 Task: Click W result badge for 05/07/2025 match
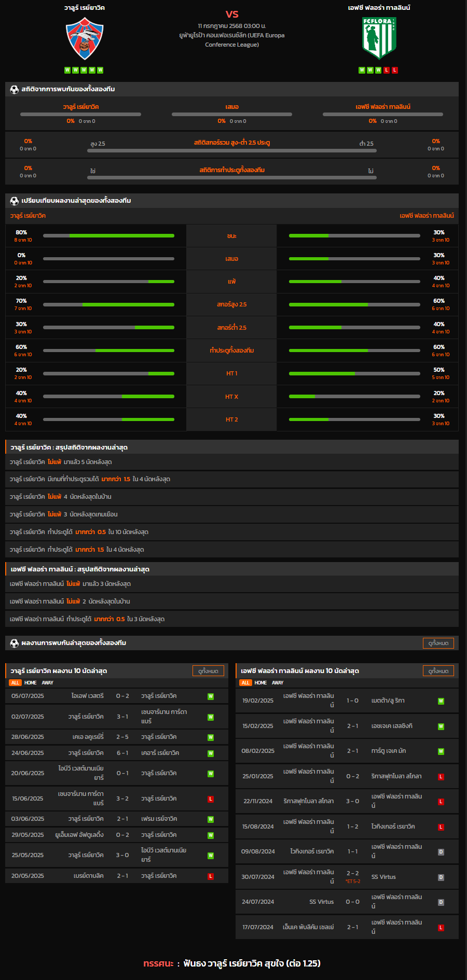[211, 696]
